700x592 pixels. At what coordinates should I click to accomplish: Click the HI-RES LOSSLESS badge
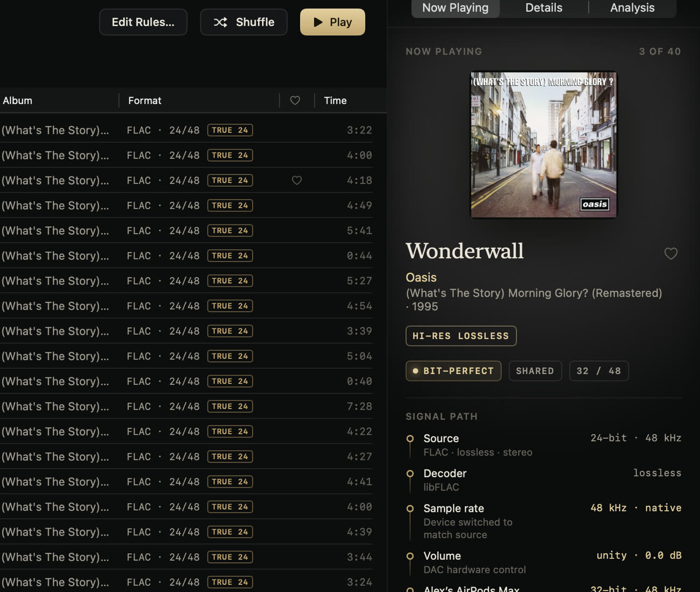[461, 336]
